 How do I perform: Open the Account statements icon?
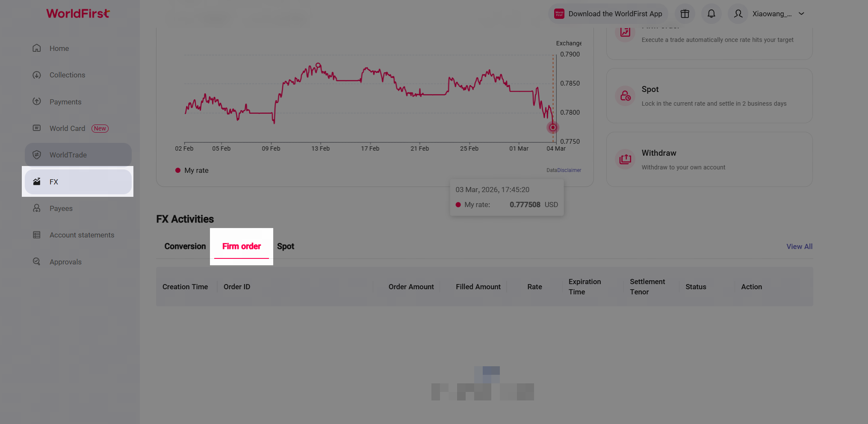point(37,235)
